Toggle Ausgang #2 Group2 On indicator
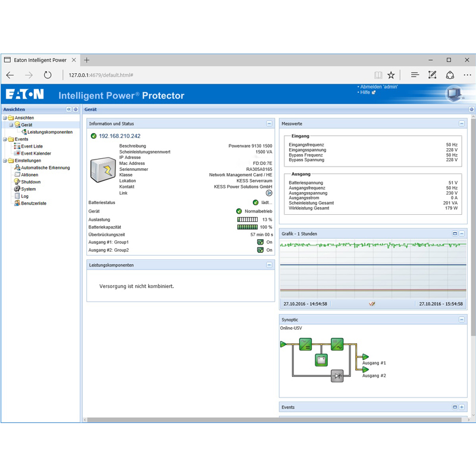This screenshot has height=476, width=476. pyautogui.click(x=260, y=250)
